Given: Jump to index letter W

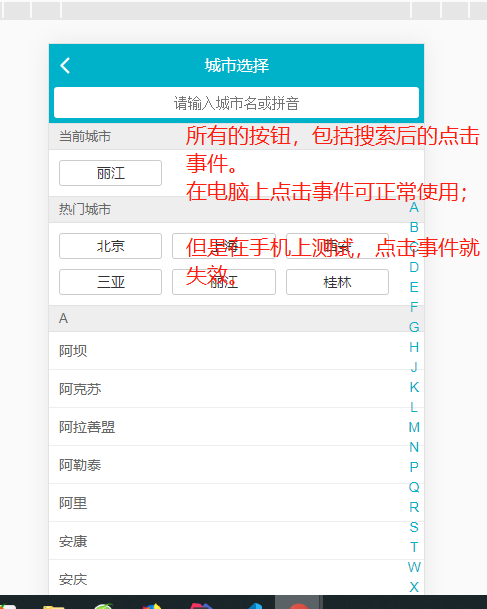Looking at the screenshot, I should (x=414, y=567).
